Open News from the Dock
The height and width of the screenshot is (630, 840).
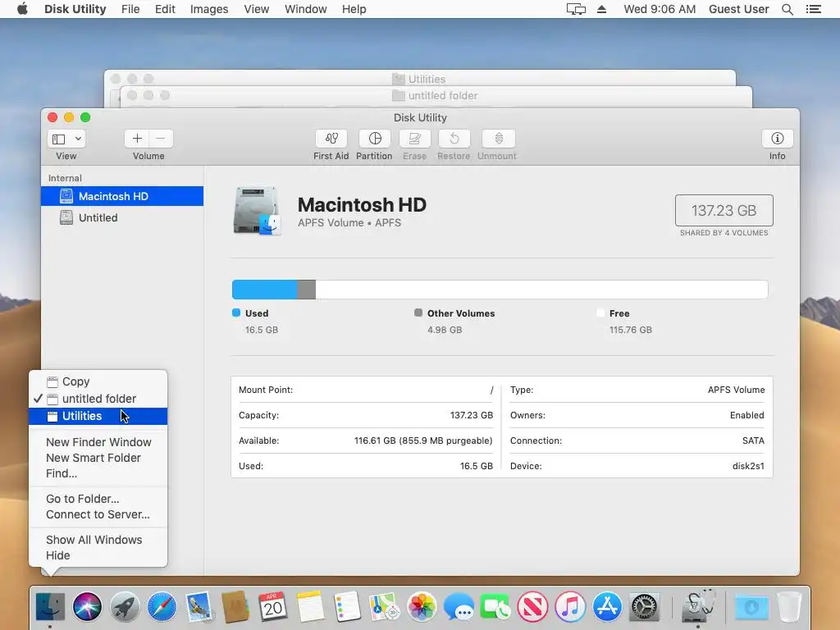[532, 607]
